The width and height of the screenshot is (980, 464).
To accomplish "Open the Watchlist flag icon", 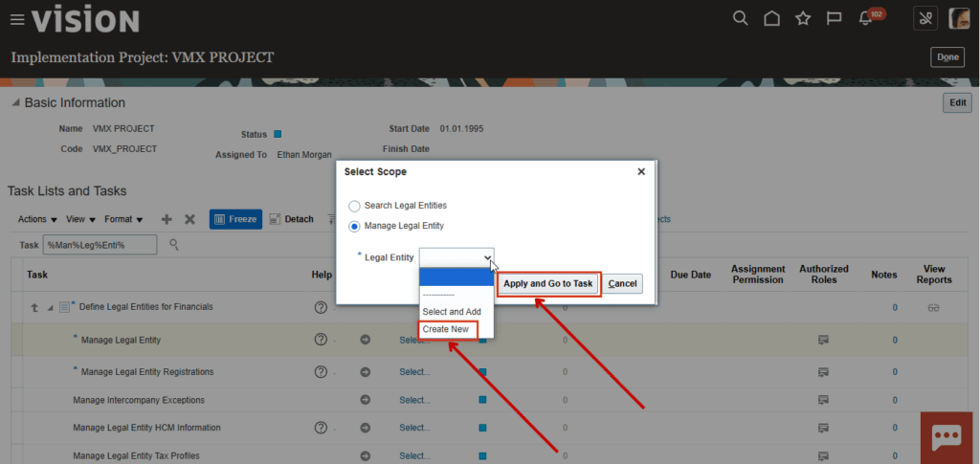I will coord(834,19).
